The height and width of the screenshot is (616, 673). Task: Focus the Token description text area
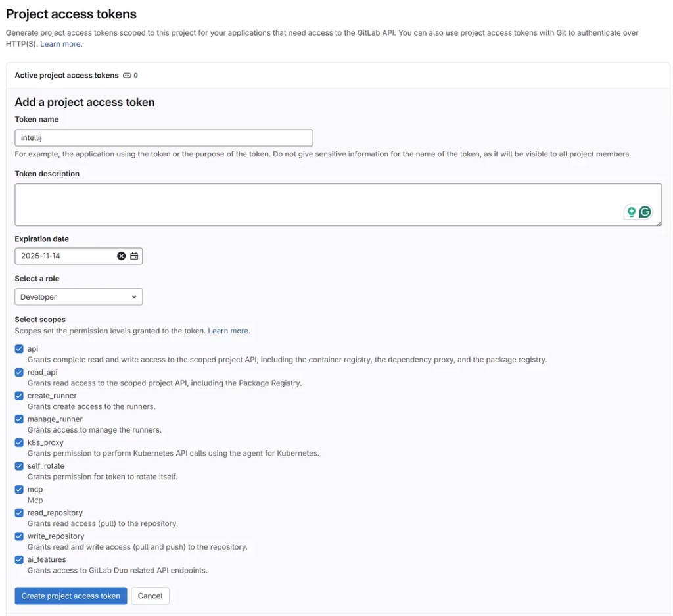click(x=315, y=204)
